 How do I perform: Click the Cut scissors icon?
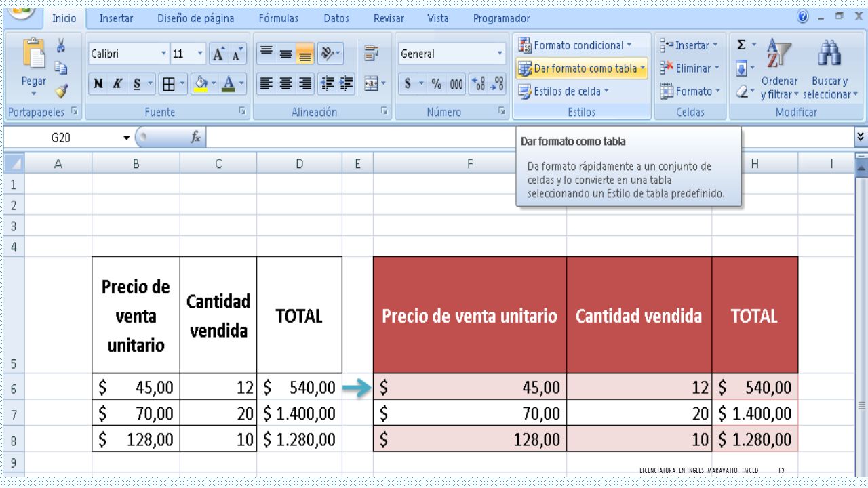click(x=60, y=46)
